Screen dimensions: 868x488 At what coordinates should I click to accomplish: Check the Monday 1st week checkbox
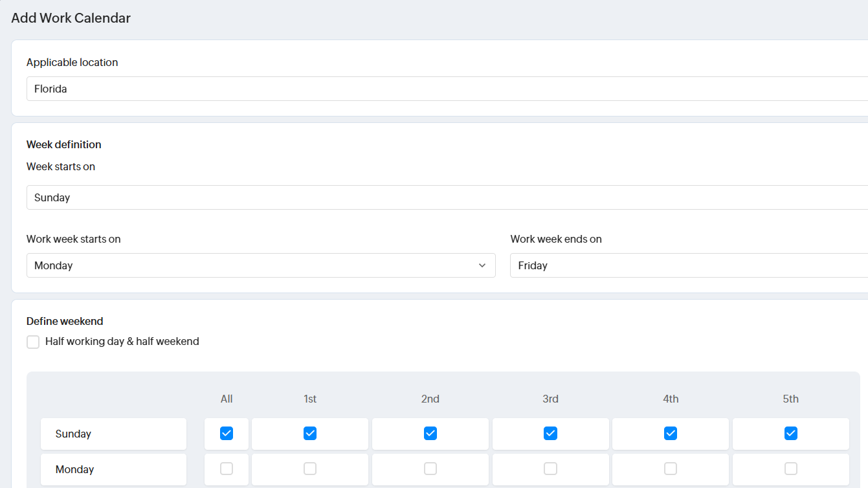click(x=310, y=469)
